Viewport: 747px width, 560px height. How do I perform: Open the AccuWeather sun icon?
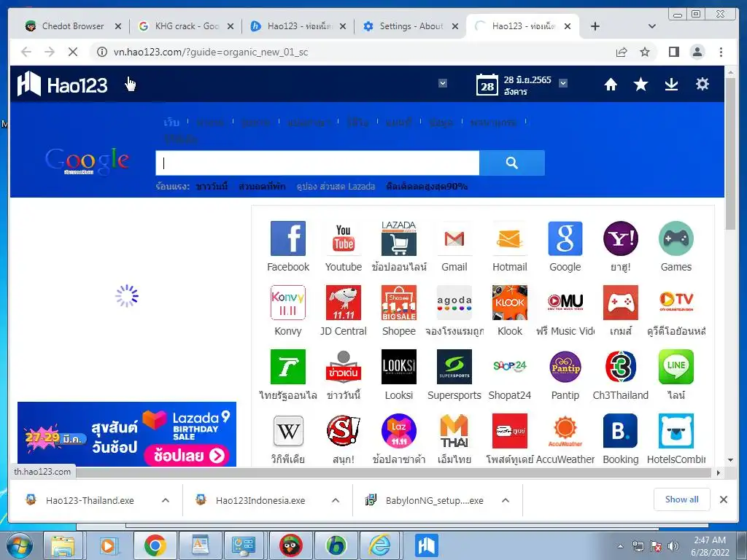[x=565, y=431]
